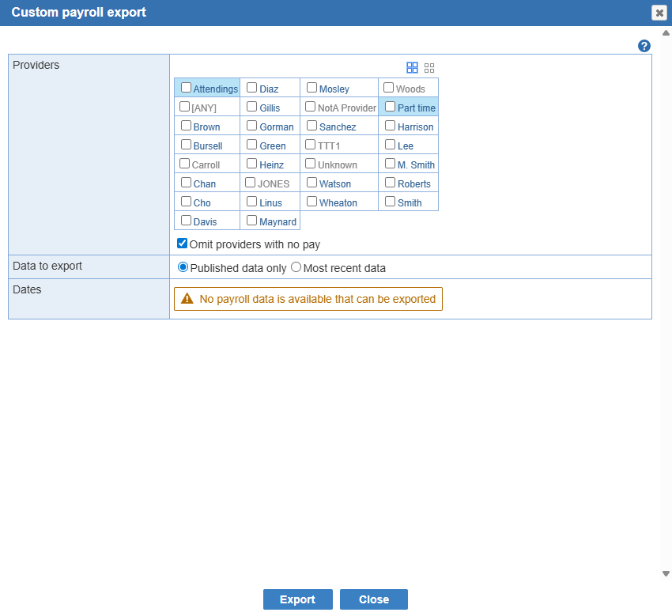Click the Data to export label
The image size is (672, 616).
point(47,266)
